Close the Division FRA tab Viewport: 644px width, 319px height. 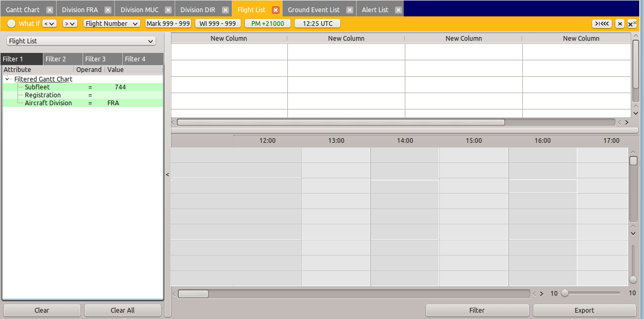108,10
